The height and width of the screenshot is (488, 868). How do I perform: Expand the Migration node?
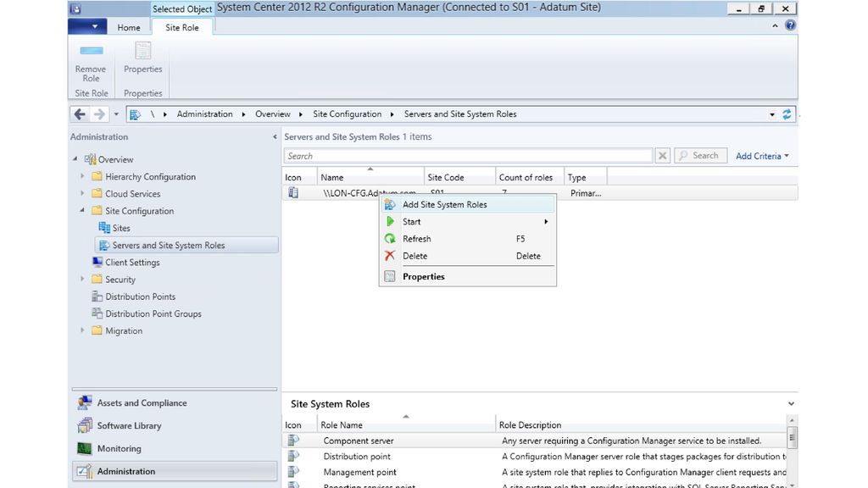(82, 330)
